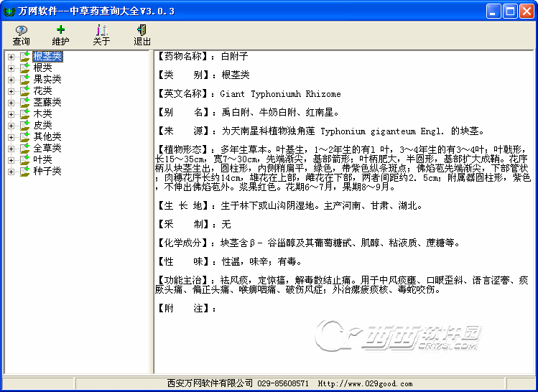Image resolution: width=538 pixels, height=392 pixels.
Task: Select the 木类 category label
Action: (x=42, y=114)
